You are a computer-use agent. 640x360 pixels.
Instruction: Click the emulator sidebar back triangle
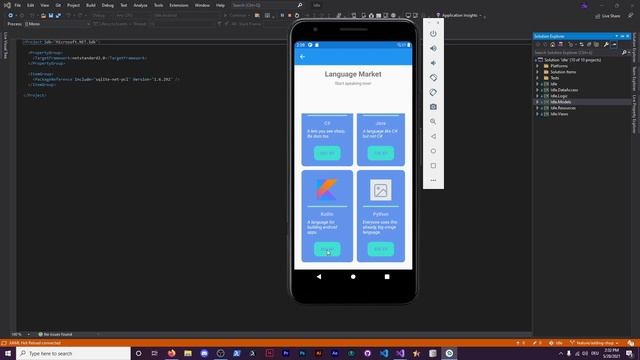point(433,136)
